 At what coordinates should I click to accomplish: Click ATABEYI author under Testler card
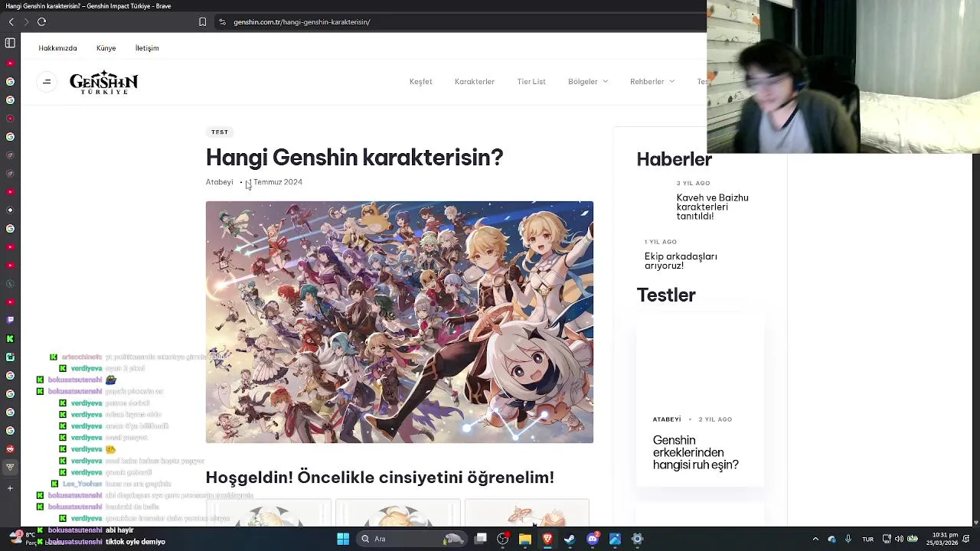pyautogui.click(x=667, y=419)
